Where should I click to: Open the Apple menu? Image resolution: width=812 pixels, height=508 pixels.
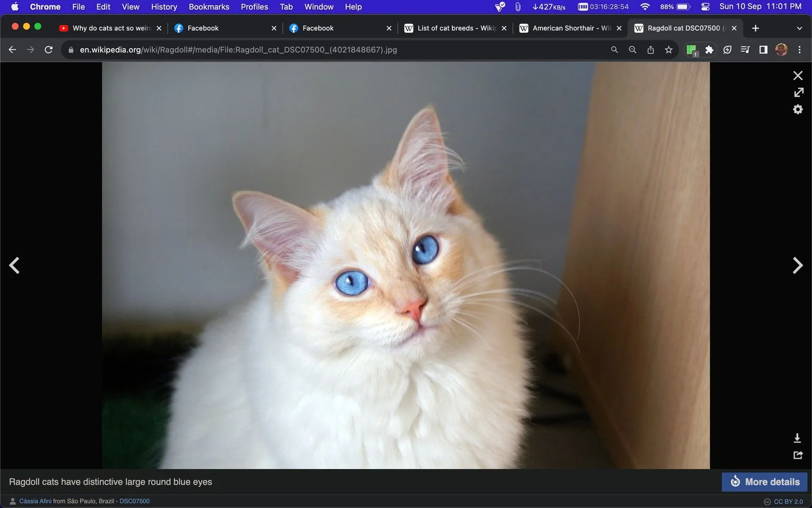point(15,7)
